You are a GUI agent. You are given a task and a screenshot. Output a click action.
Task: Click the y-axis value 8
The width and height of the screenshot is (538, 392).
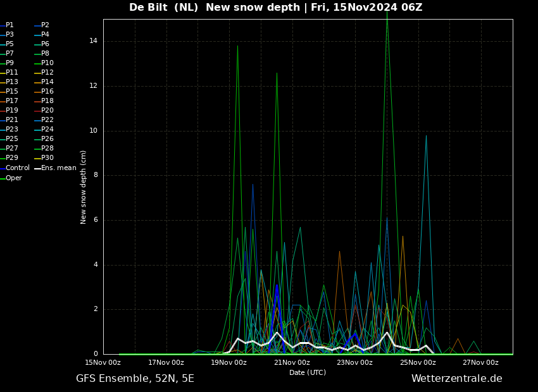click(96, 175)
